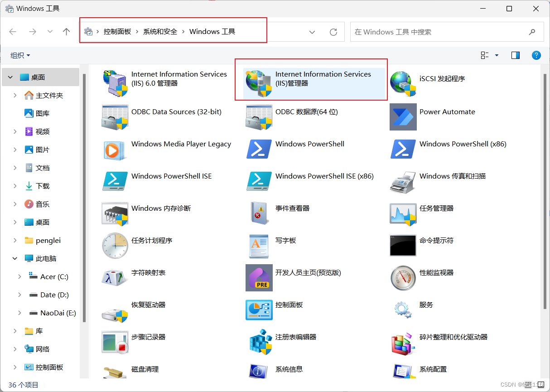Select 图库 in navigation pane
Screen dimensions: 550x392
43,113
